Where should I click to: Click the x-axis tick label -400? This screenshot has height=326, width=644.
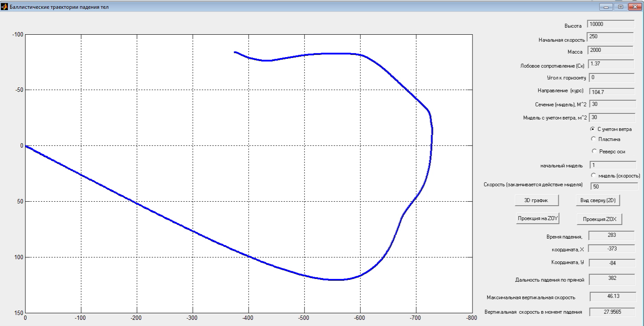(x=248, y=317)
